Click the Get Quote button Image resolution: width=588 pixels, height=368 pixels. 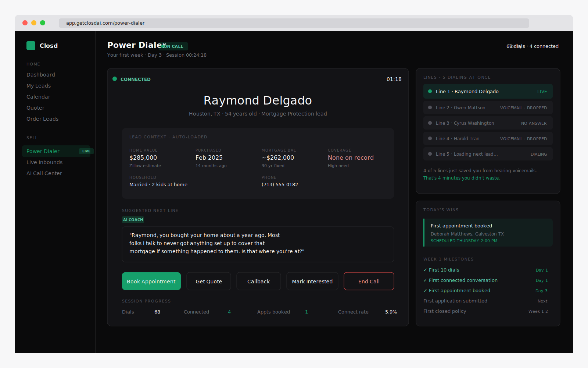click(x=209, y=281)
